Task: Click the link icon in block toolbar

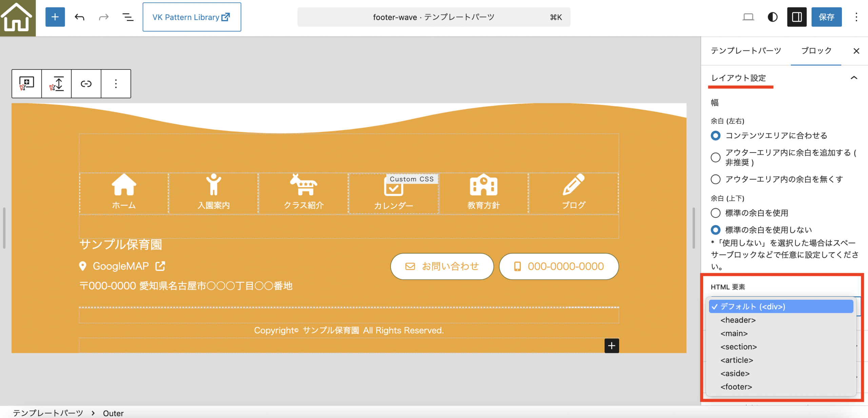Action: (x=86, y=83)
